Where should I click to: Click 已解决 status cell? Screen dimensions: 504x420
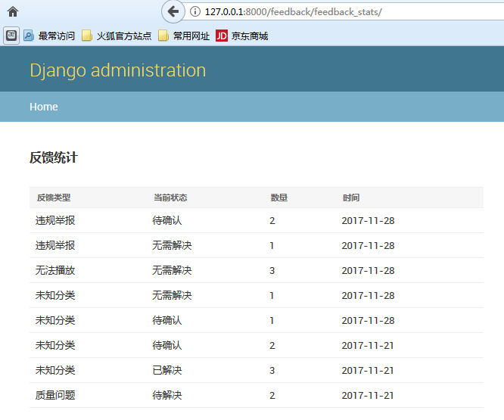click(167, 370)
